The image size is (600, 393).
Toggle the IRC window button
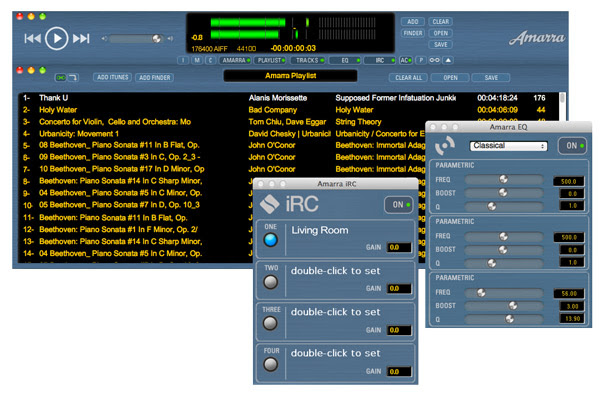(380, 60)
